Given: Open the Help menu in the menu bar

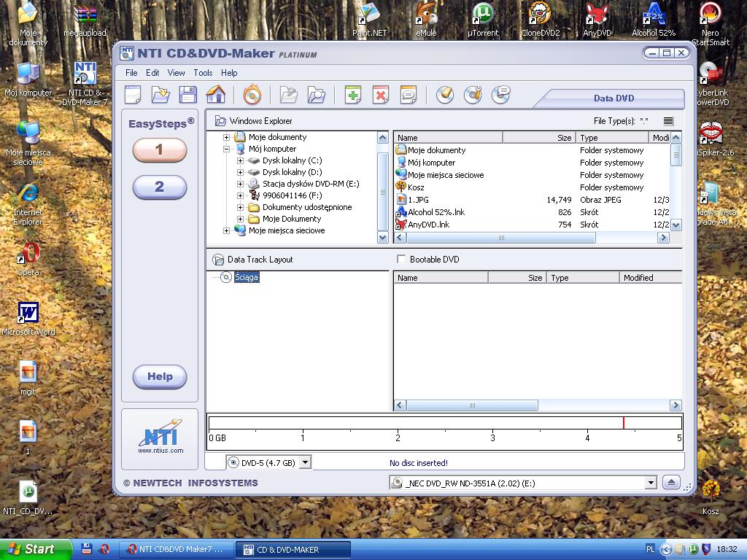Looking at the screenshot, I should tap(229, 73).
